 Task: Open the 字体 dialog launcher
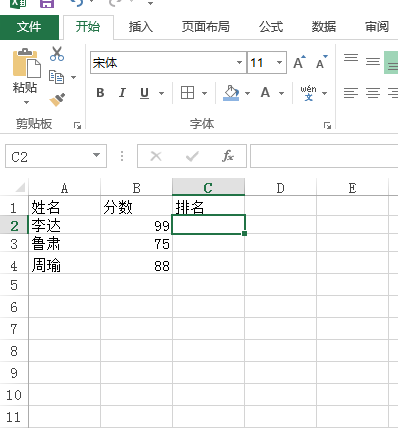(327, 125)
